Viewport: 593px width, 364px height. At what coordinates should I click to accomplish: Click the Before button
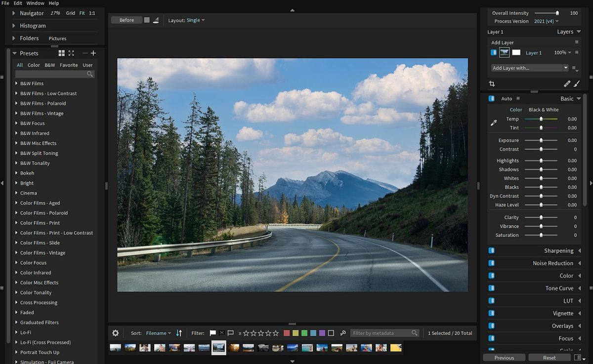click(x=127, y=20)
